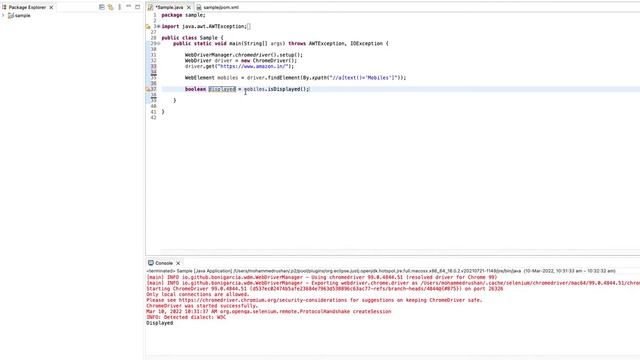This screenshot has width=640, height=360.
Task: Click the findElement By.xpath Mobiles line
Action: (x=295, y=78)
